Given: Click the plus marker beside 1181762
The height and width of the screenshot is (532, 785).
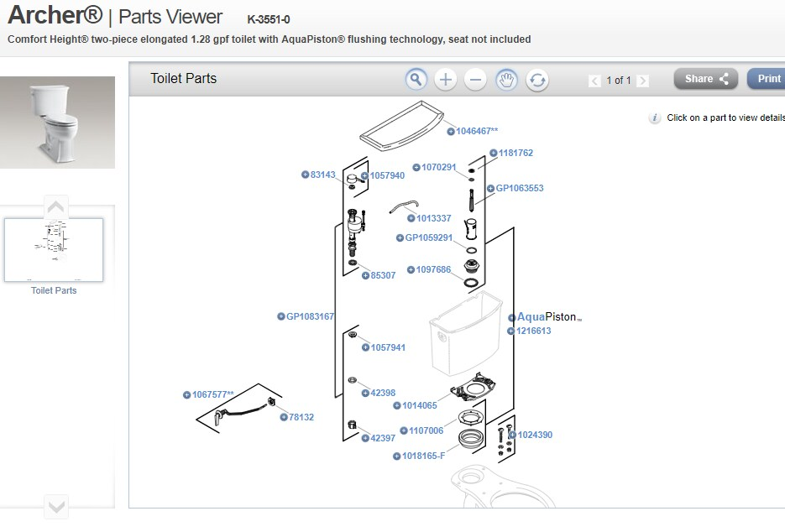Looking at the screenshot, I should pos(493,154).
